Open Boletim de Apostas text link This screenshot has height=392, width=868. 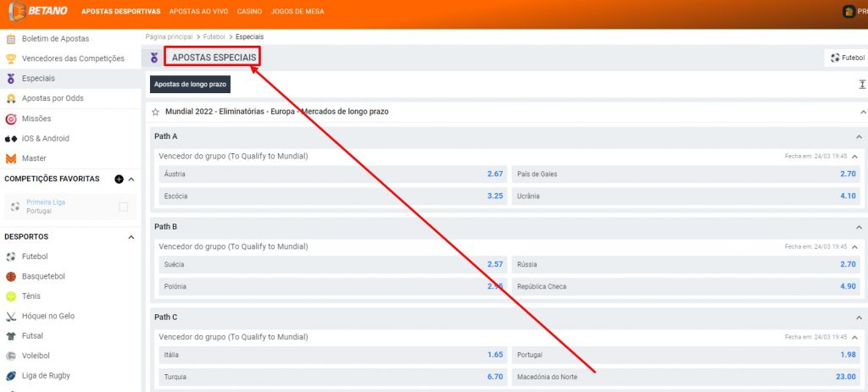click(55, 39)
